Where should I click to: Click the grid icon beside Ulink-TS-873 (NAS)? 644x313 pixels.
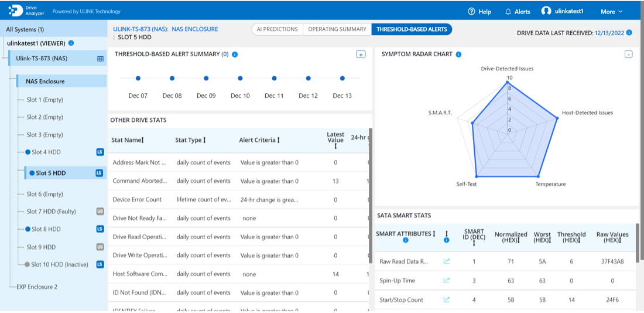coord(100,59)
